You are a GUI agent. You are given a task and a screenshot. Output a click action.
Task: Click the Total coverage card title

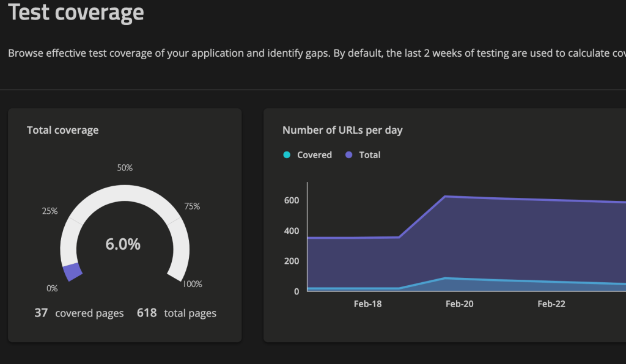[63, 130]
